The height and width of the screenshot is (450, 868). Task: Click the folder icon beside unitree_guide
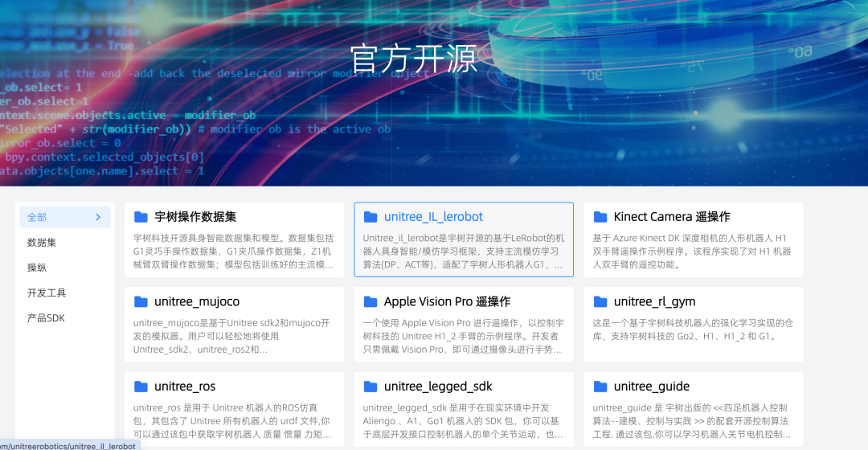pyautogui.click(x=600, y=387)
